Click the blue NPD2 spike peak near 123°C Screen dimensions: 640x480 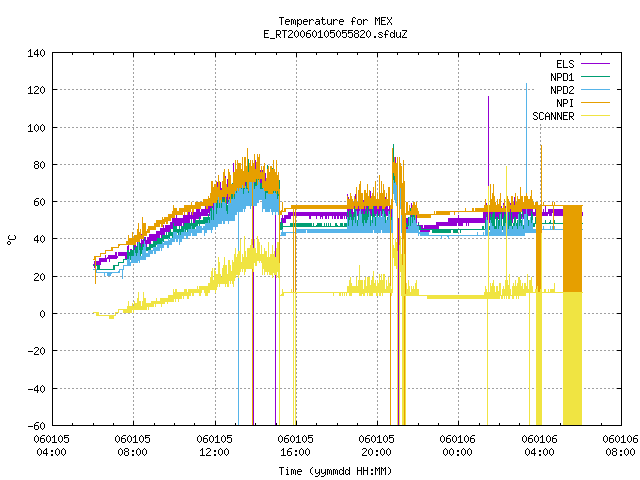(x=526, y=85)
